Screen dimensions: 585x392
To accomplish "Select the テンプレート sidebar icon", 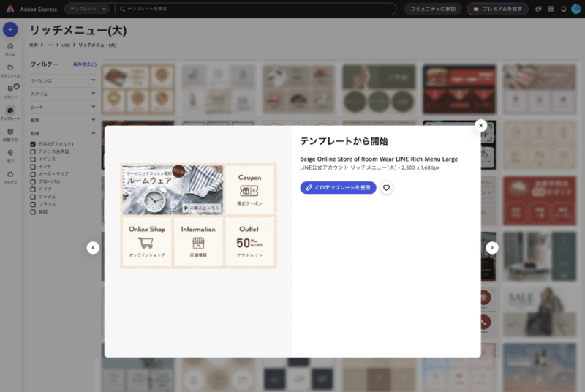I will 10,113.
